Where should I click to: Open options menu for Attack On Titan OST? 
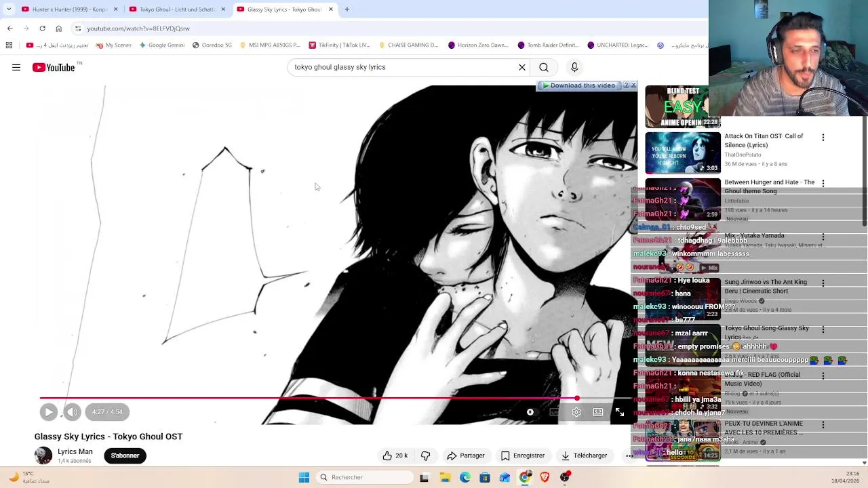(823, 138)
